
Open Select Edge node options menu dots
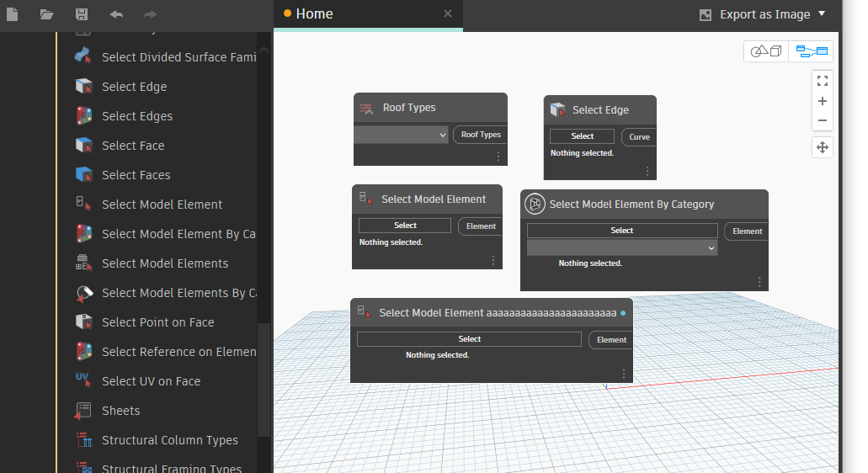pyautogui.click(x=647, y=172)
